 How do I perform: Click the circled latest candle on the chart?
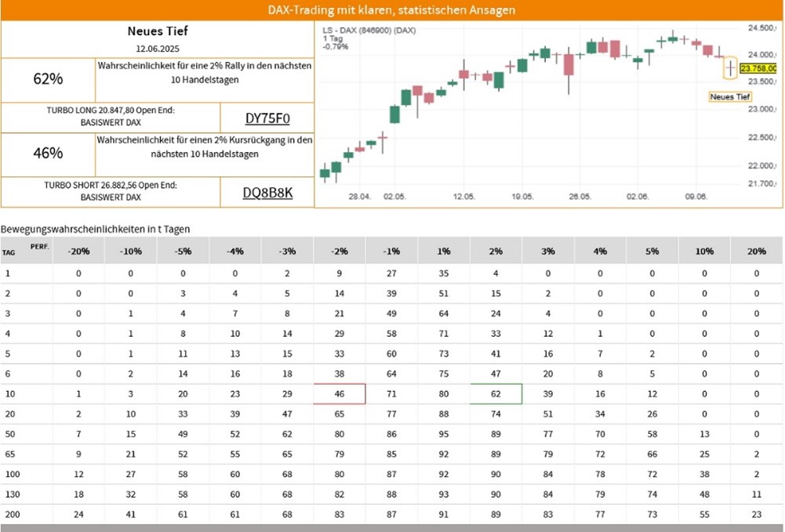point(730,67)
